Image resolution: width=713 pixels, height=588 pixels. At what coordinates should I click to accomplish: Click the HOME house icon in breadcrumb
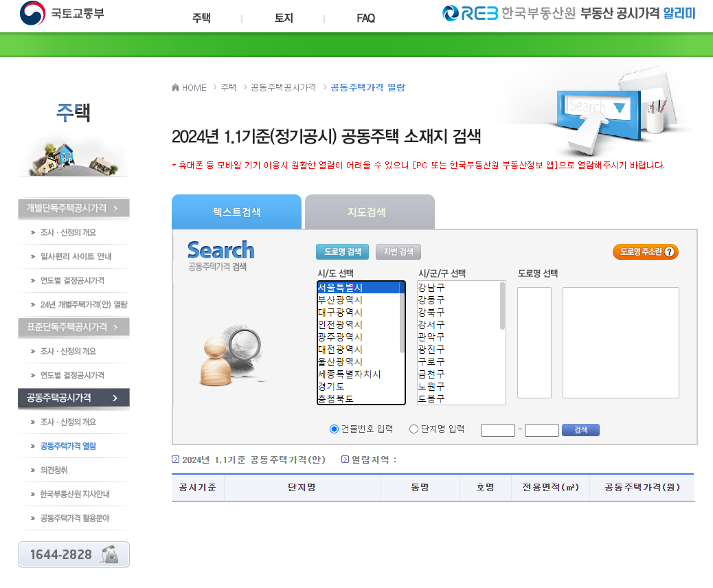tap(175, 87)
